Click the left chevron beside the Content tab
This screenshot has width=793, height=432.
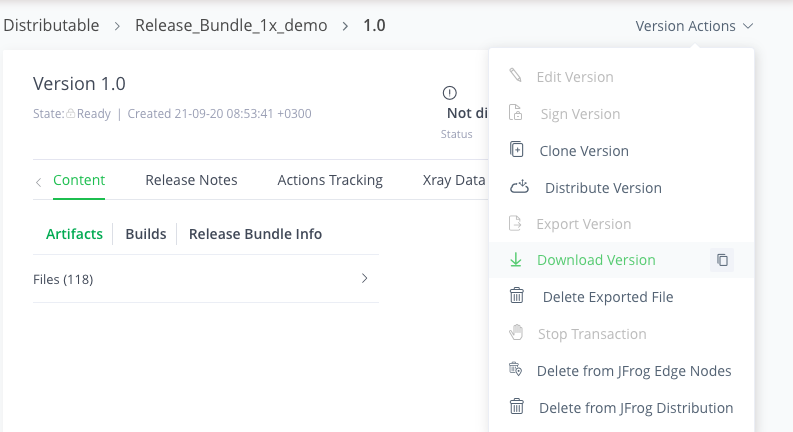click(x=38, y=182)
